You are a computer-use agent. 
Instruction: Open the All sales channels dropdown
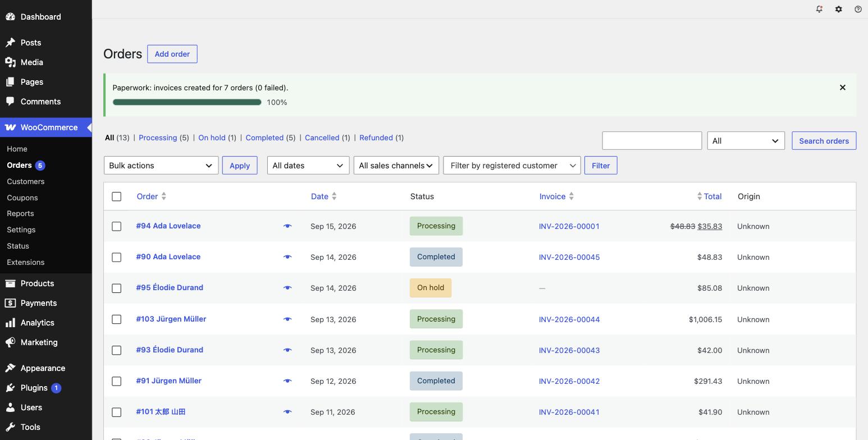tap(396, 166)
